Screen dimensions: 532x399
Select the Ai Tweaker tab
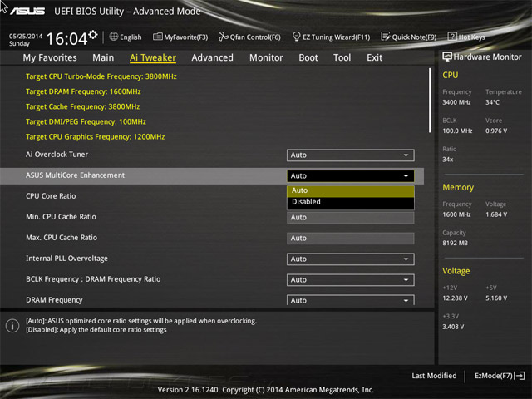pyautogui.click(x=153, y=57)
